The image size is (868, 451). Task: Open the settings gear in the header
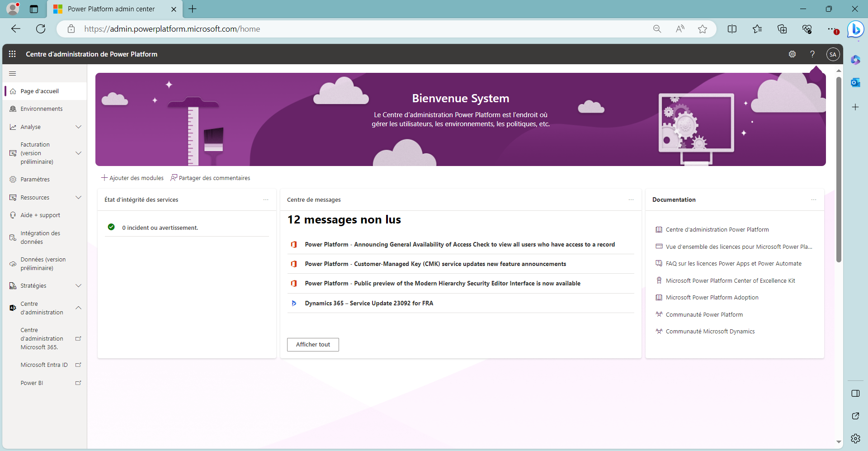(792, 54)
